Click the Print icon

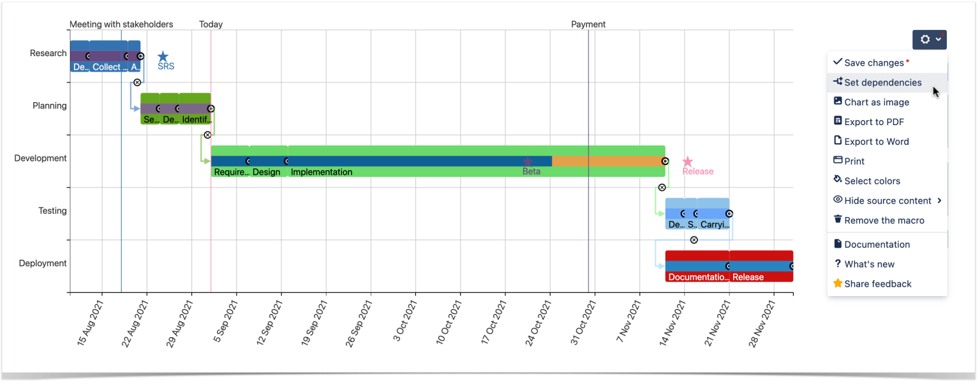[838, 161]
